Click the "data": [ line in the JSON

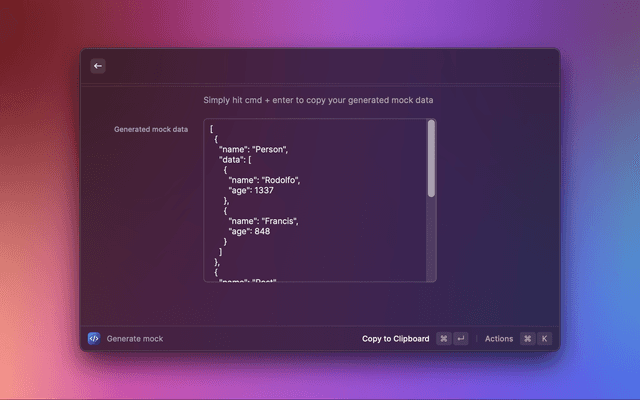point(243,159)
